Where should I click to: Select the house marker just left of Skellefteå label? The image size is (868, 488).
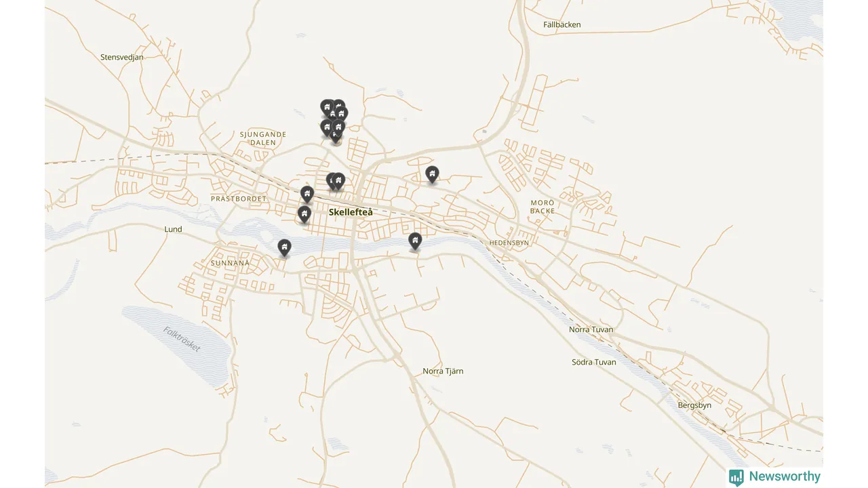coord(304,215)
